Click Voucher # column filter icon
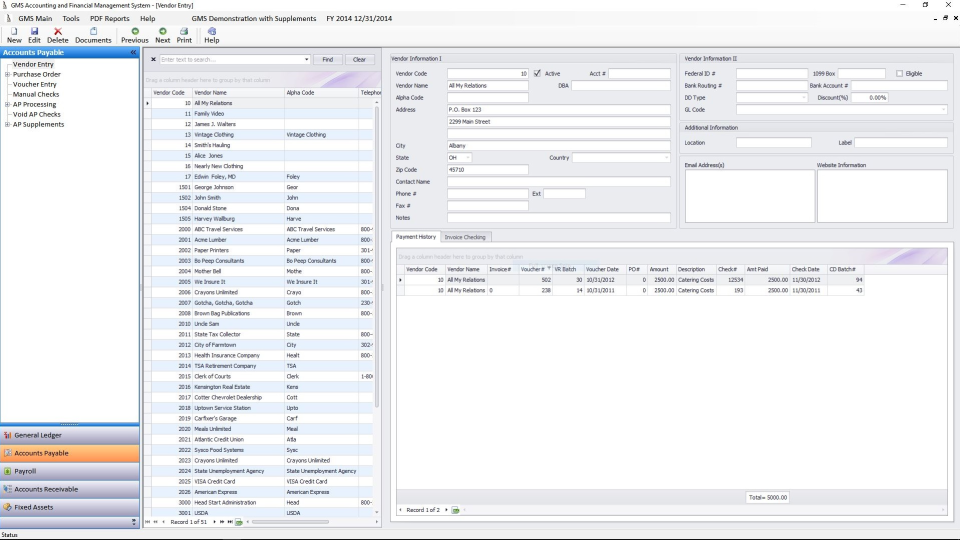 tap(549, 269)
